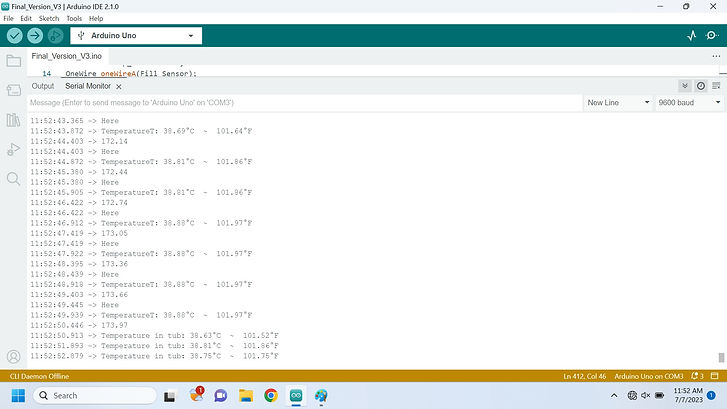The height and width of the screenshot is (409, 727).
Task: Open the Edit menu
Action: 26,19
